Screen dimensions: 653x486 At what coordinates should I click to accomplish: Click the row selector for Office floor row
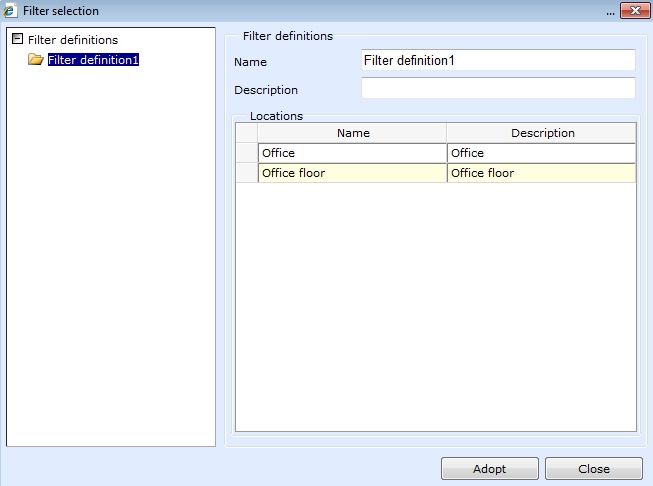pos(246,173)
